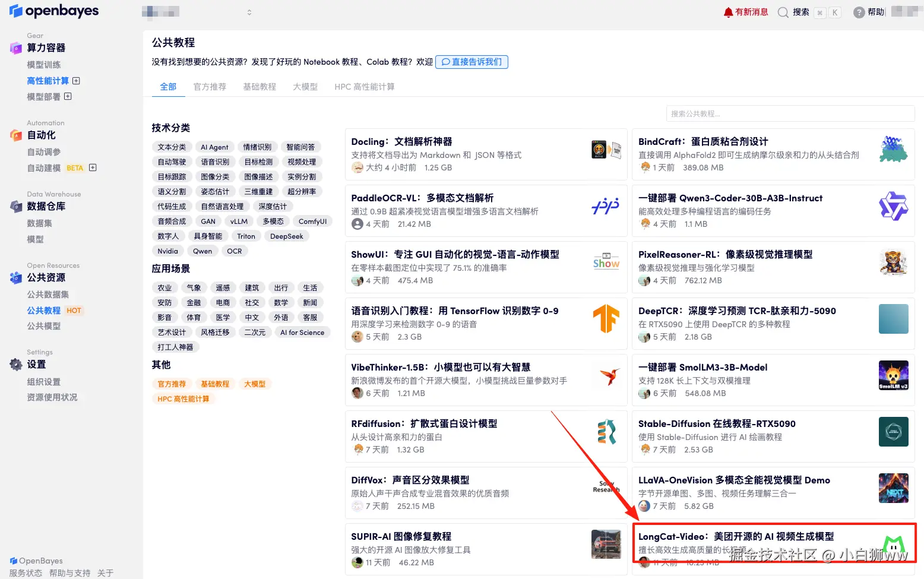Filter by ComfyUI tag
Screen dimensions: 924x579
tap(312, 222)
